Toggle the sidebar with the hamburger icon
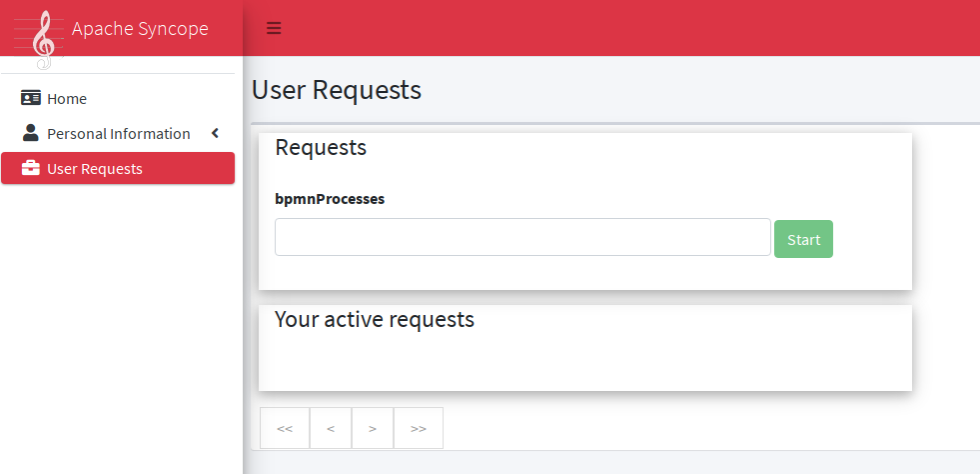Screen dimensions: 980x474 point(274,28)
